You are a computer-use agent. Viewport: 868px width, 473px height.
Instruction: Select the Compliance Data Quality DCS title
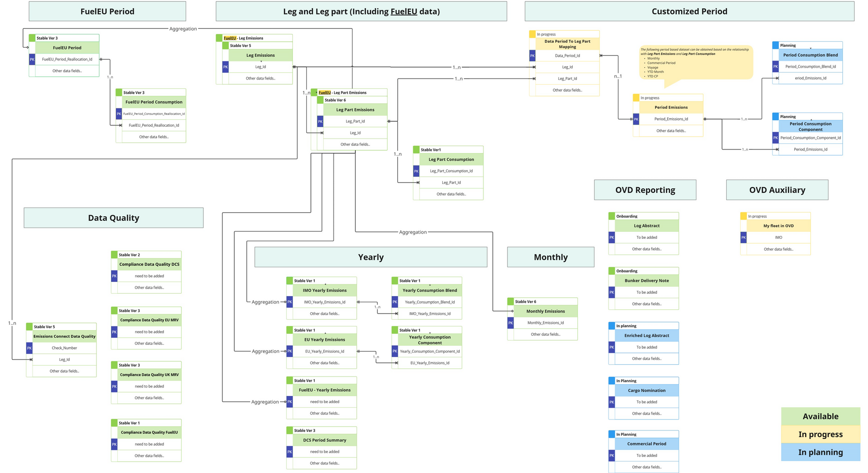point(149,264)
